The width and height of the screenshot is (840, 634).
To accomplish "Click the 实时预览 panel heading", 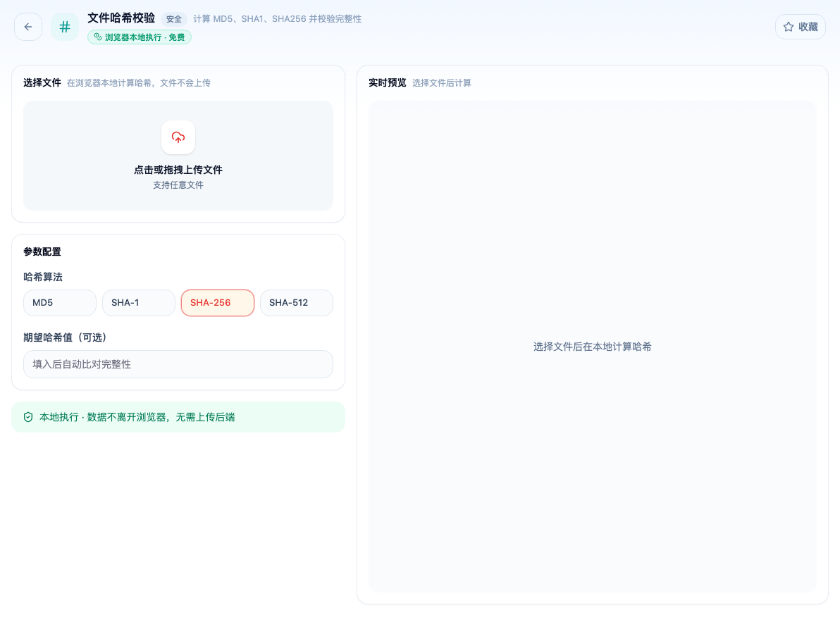I will coord(388,83).
